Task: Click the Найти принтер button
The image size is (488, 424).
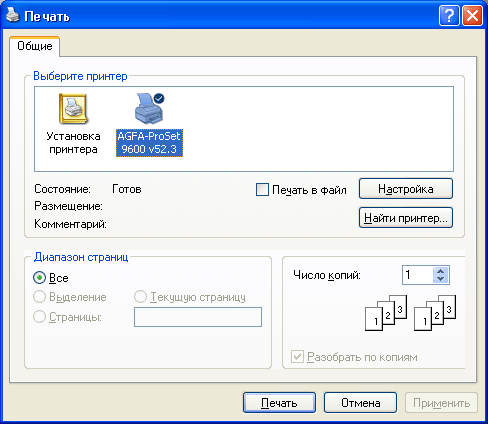Action: 406,218
